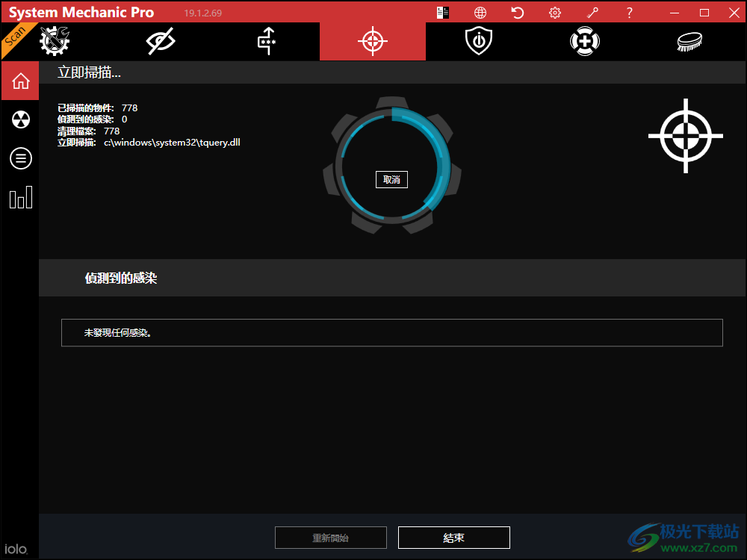
Task: Click the 立即掃描... heading
Action: click(x=89, y=72)
